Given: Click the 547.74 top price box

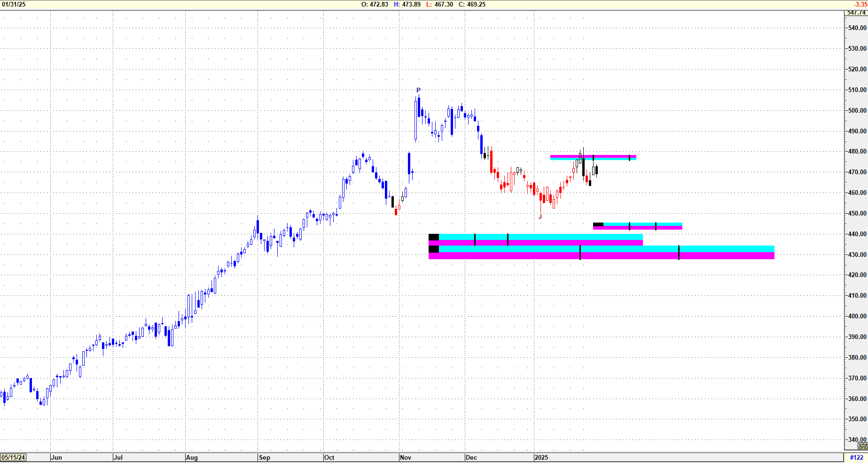Looking at the screenshot, I should 856,13.
